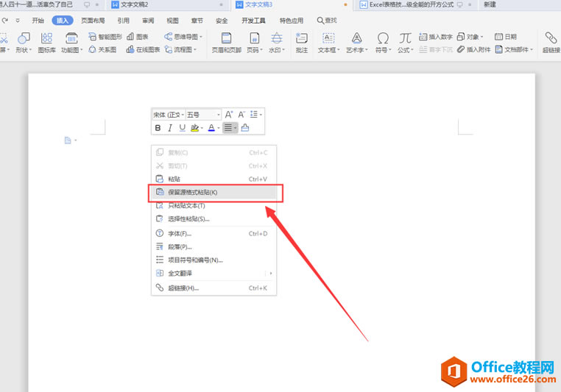This screenshot has height=392, width=561.
Task: Insert 页眉和页脚 header and footer
Action: point(227,43)
